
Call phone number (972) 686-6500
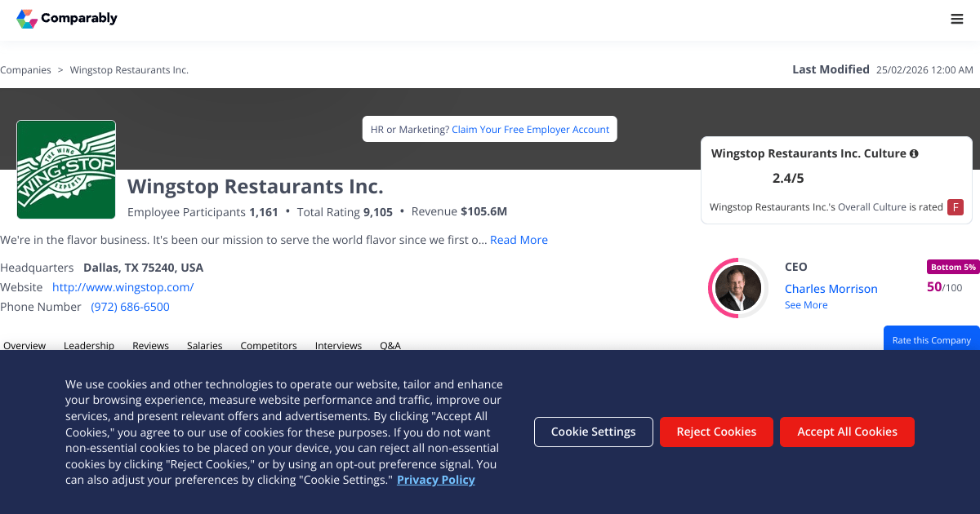130,307
